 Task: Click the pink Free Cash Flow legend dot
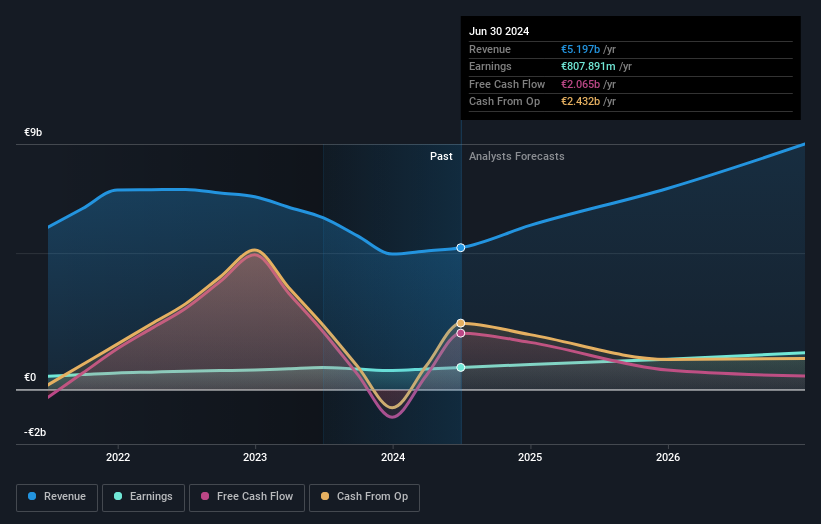click(205, 496)
